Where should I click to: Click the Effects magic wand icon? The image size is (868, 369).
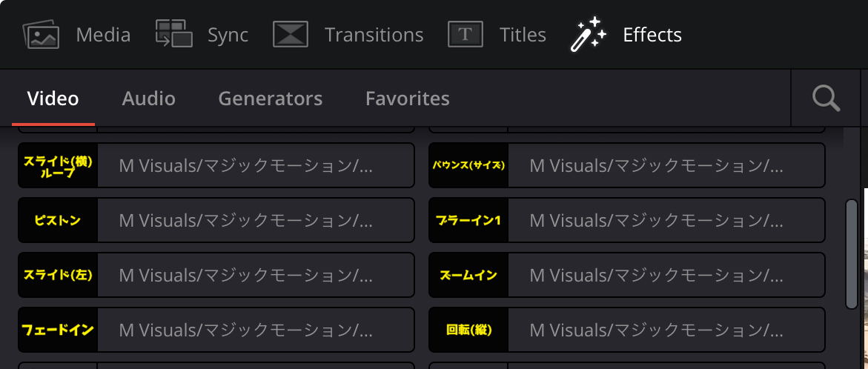[588, 34]
